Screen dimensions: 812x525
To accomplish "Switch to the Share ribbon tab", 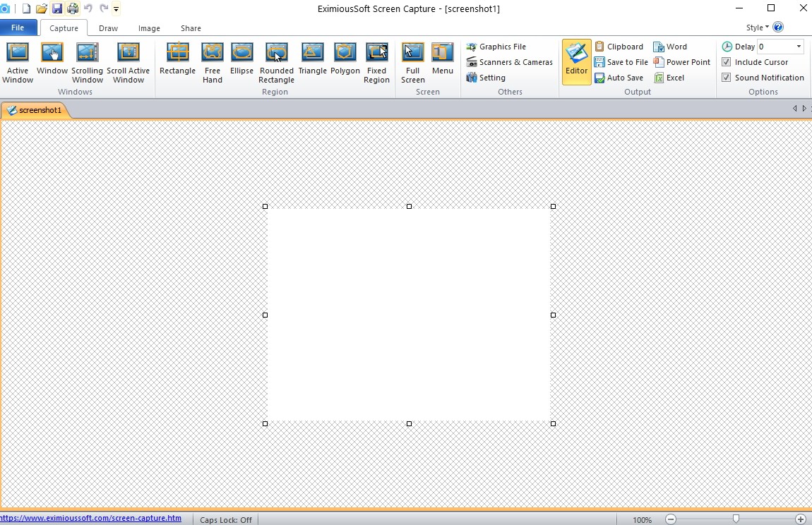I will [191, 28].
